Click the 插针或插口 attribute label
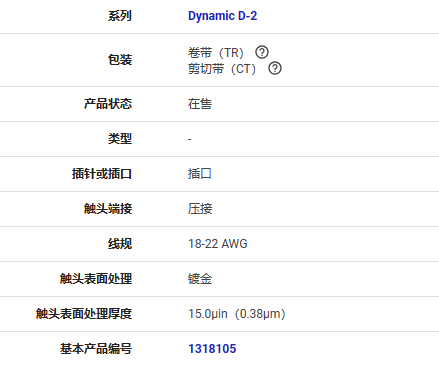The width and height of the screenshot is (439, 365). coord(102,174)
